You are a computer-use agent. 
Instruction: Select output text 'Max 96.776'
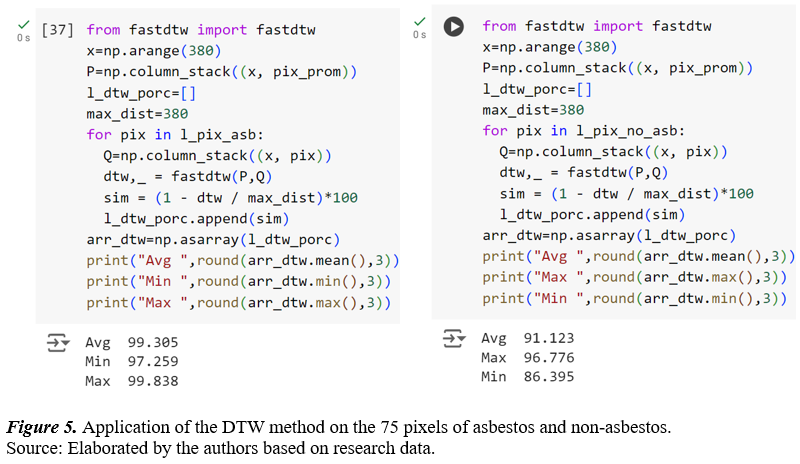[x=528, y=357]
